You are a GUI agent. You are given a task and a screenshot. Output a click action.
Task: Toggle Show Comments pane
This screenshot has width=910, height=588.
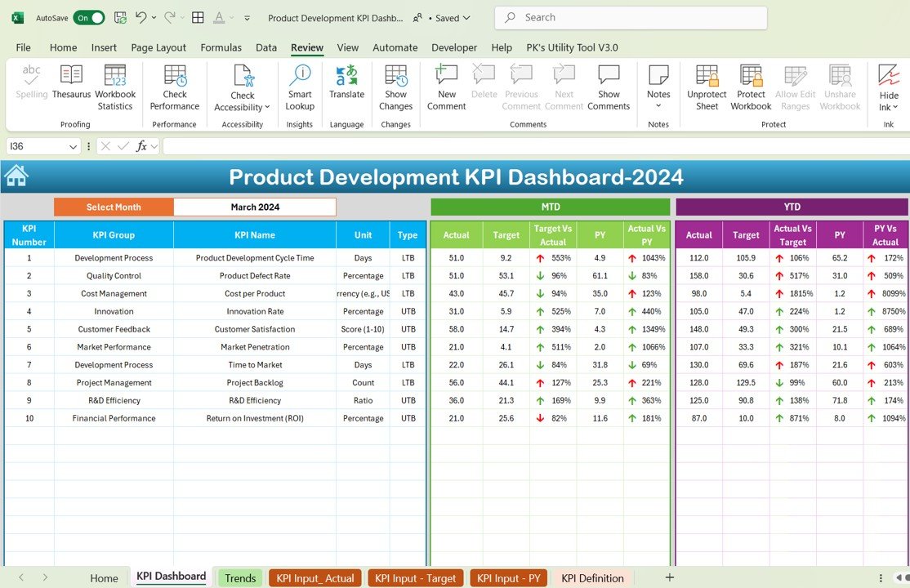tap(609, 87)
